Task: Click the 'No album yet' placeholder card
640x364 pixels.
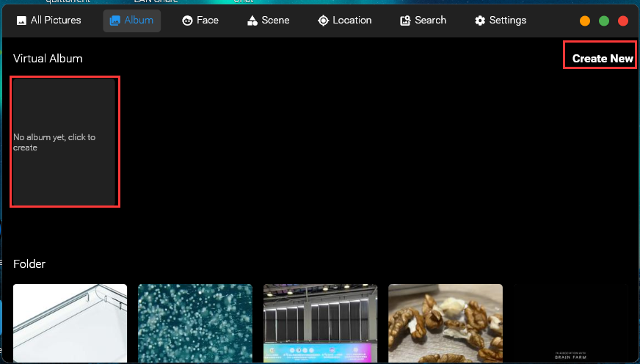Action: point(64,142)
